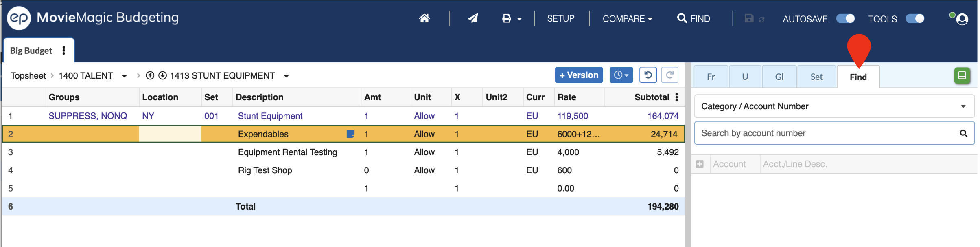Open Big Budget tab options menu
This screenshot has height=247, width=980.
[64, 51]
